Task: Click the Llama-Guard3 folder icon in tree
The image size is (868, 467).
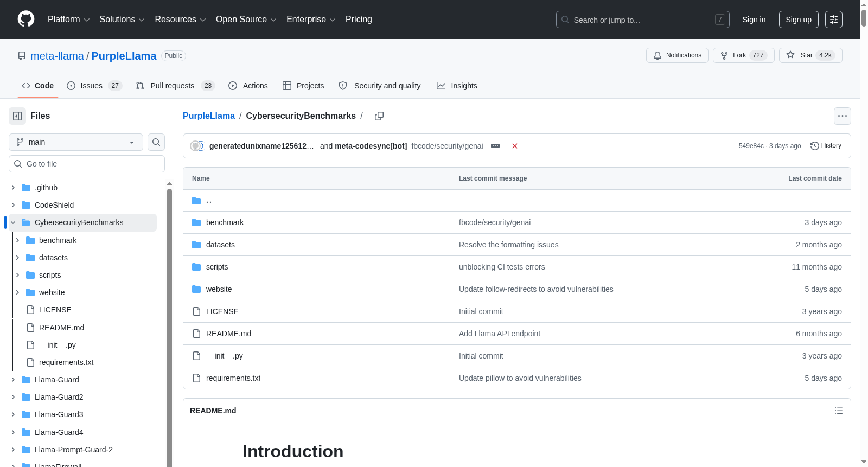Action: 26,414
